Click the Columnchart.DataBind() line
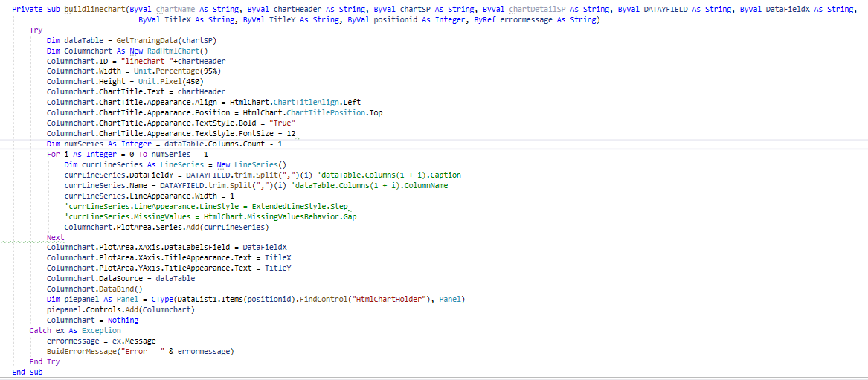Viewport: 868px width, 380px height. click(x=94, y=289)
